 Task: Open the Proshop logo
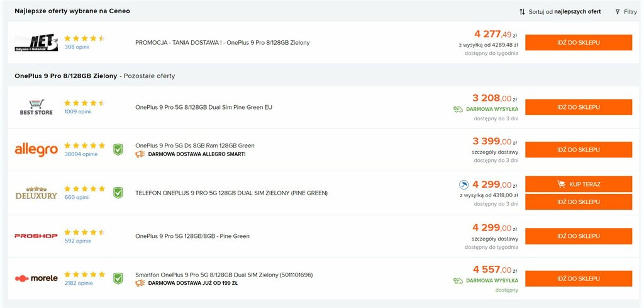click(x=36, y=236)
